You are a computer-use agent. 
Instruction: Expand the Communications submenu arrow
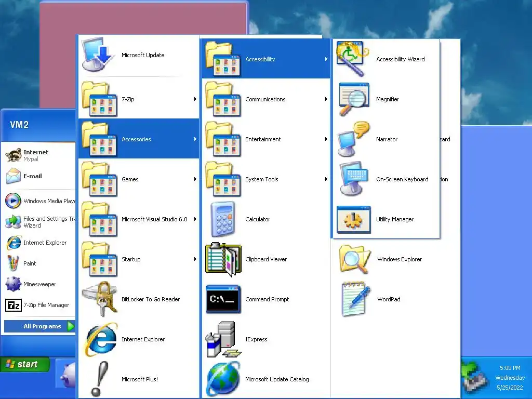[x=326, y=99]
